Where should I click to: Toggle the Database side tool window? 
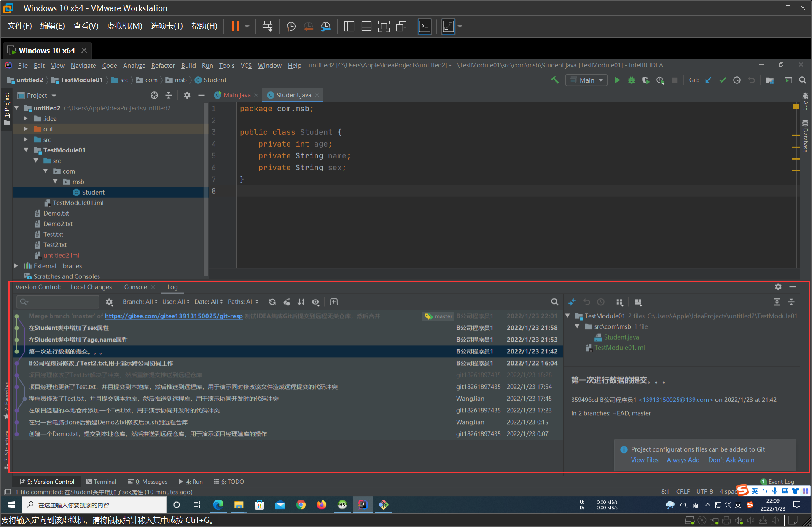pos(805,136)
